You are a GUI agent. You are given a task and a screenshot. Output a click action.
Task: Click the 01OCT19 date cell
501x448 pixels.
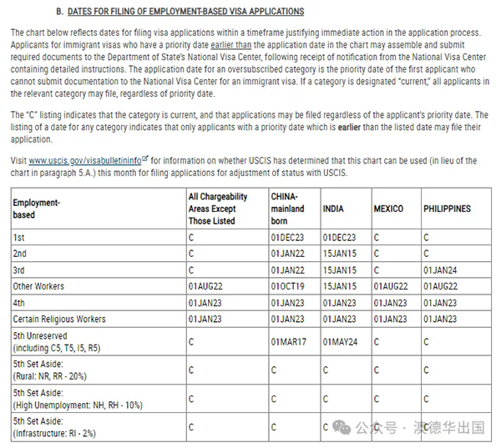point(289,286)
